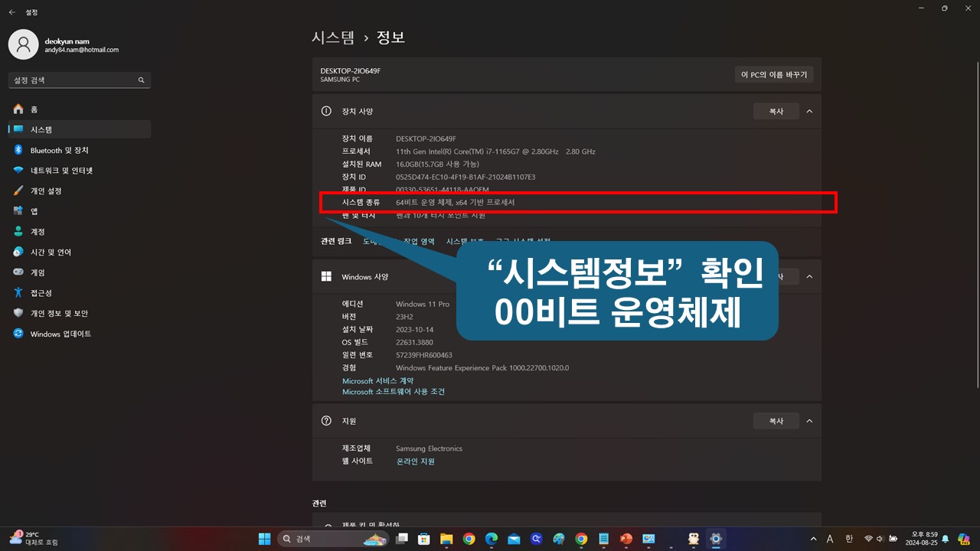Open Apps settings in the sidebar
The height and width of the screenshot is (551, 980).
click(x=80, y=211)
